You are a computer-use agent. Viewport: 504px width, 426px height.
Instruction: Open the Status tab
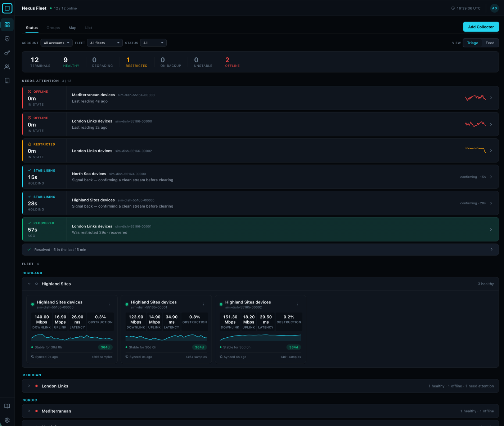(32, 28)
